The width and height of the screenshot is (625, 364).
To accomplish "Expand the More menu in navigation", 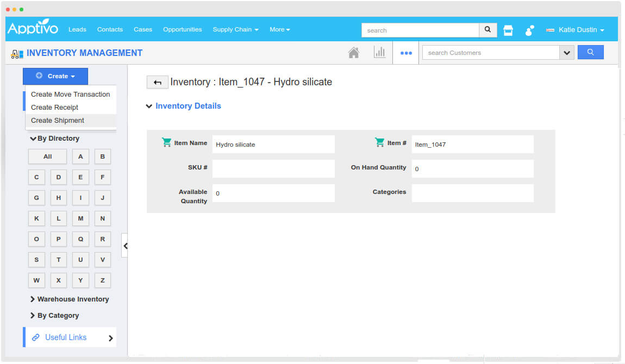I will (x=280, y=29).
